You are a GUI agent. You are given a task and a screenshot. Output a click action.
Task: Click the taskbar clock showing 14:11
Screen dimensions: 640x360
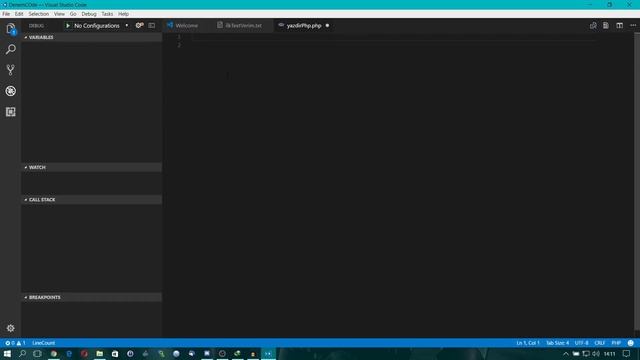point(609,353)
